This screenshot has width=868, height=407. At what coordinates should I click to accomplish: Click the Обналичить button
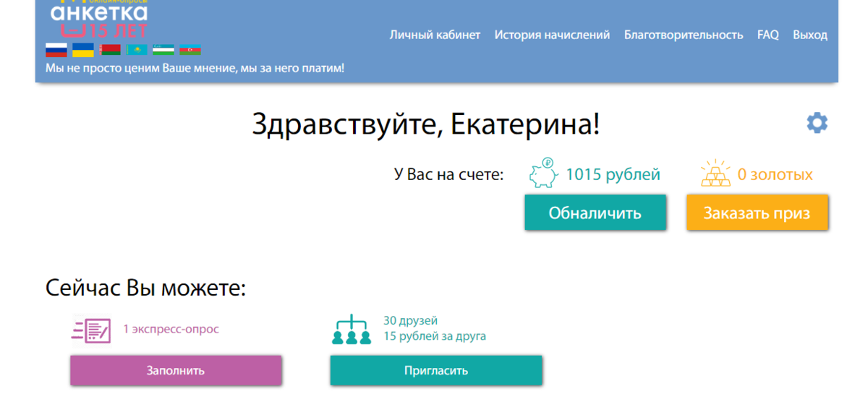click(595, 213)
